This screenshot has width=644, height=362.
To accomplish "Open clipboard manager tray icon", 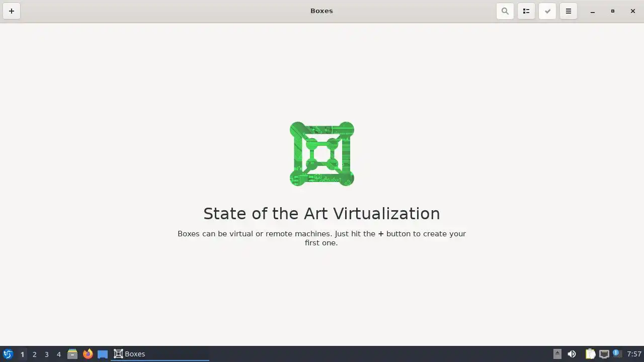I will tap(590, 354).
